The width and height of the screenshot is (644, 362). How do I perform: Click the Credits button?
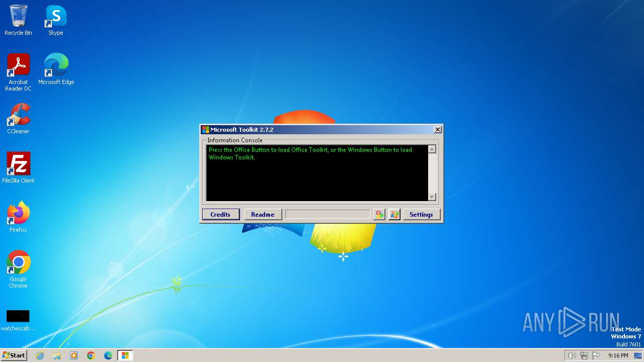pyautogui.click(x=220, y=214)
